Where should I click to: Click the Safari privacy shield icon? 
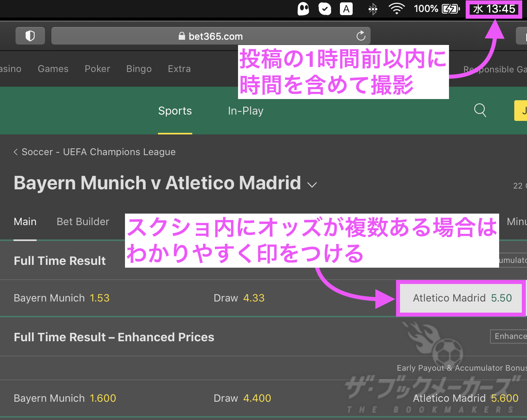[x=30, y=36]
